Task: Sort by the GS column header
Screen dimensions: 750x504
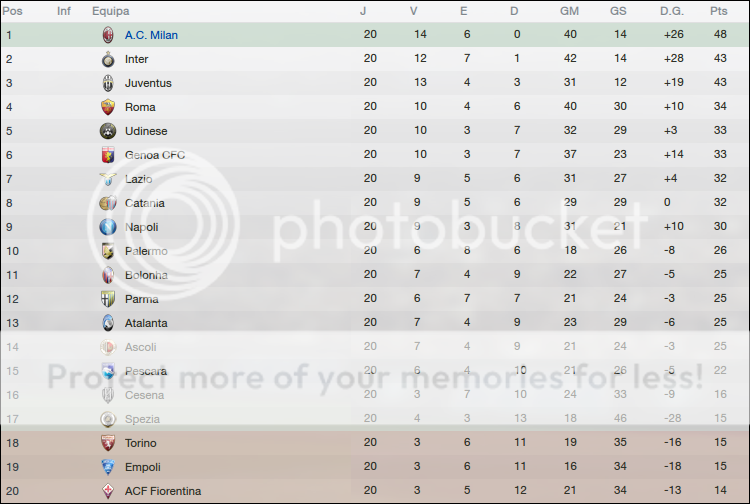Action: (x=618, y=11)
